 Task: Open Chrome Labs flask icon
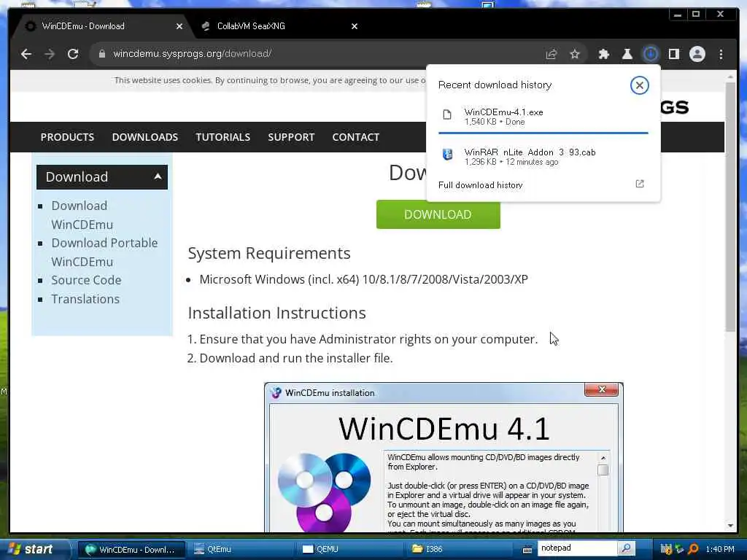click(627, 54)
